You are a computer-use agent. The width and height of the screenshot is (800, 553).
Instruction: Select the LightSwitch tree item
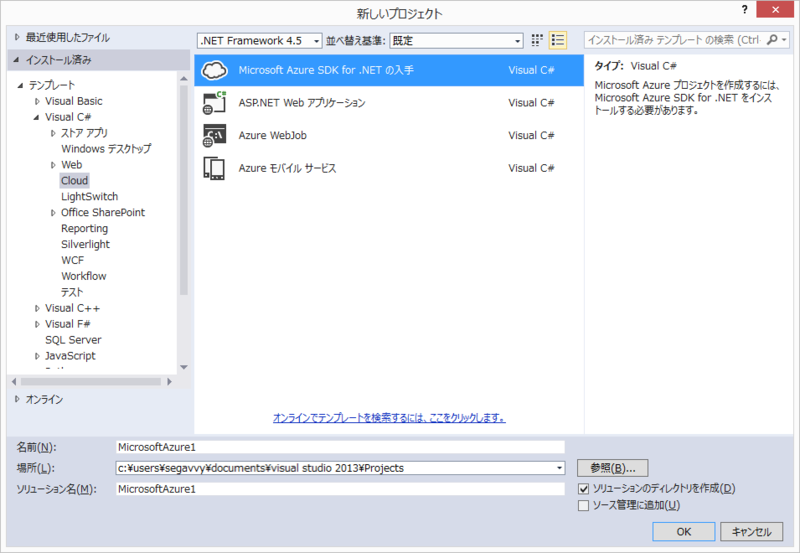tap(89, 196)
